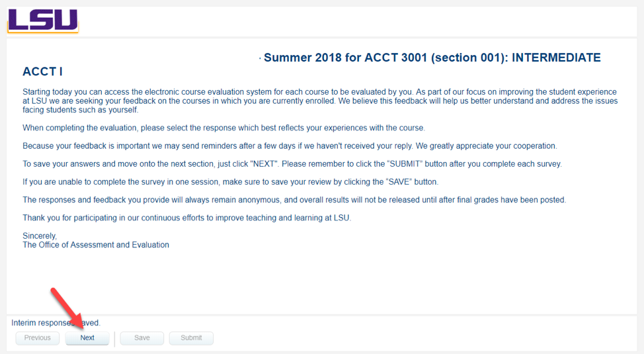Click the Next button
This screenshot has height=354, width=644.
pos(87,338)
